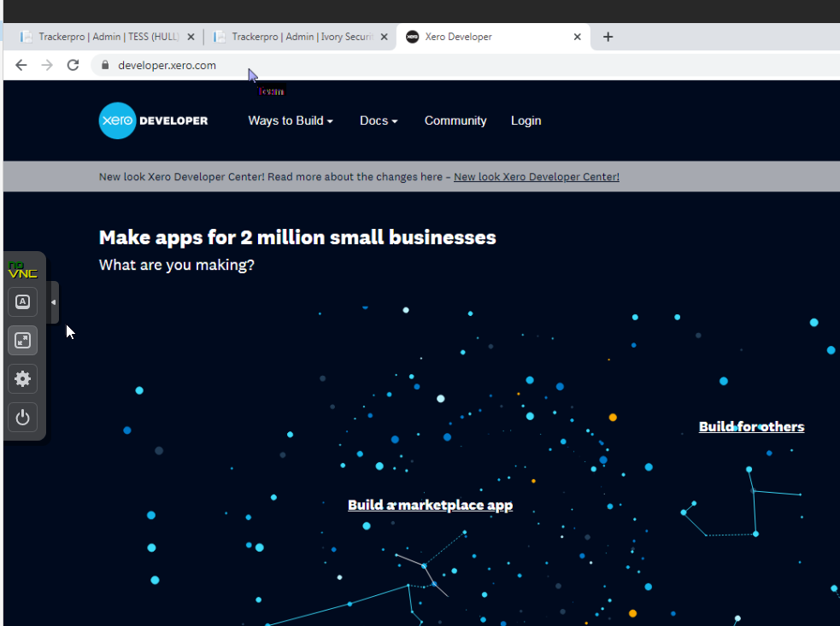Go back using the browser back arrow

[x=21, y=65]
